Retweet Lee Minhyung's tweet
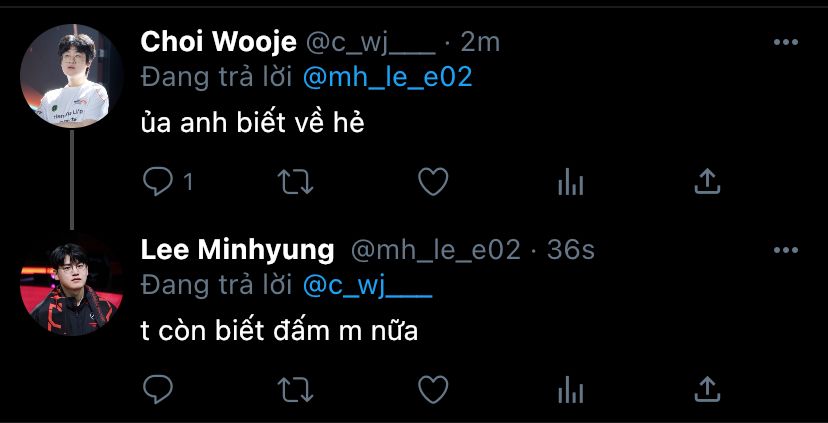 click(296, 390)
